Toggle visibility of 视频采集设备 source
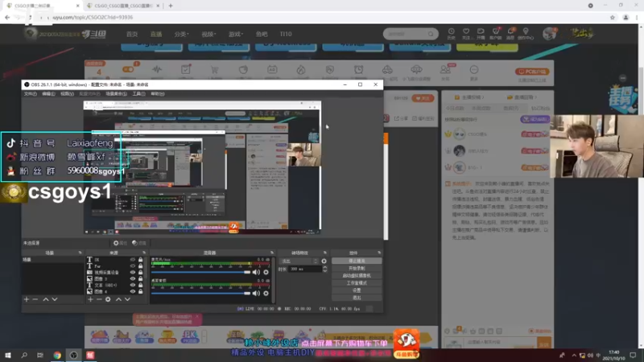The height and width of the screenshot is (362, 644). [x=133, y=272]
